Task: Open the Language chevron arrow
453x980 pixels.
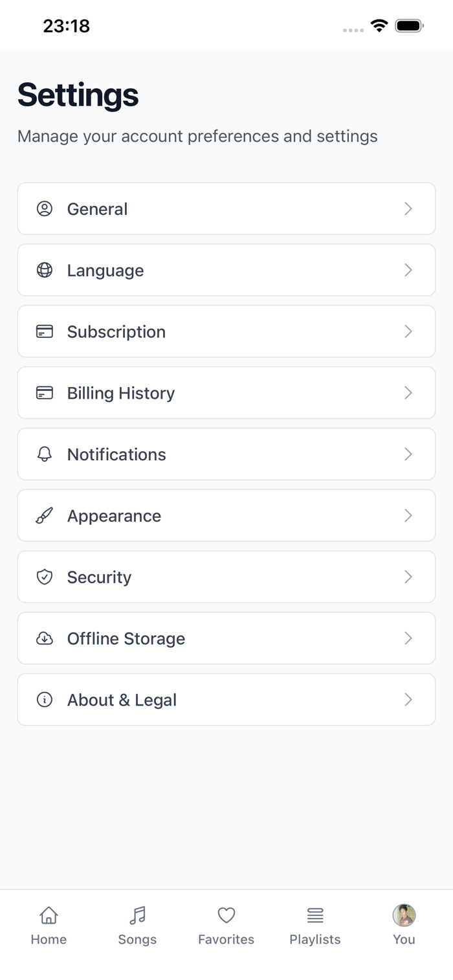Action: pos(408,270)
